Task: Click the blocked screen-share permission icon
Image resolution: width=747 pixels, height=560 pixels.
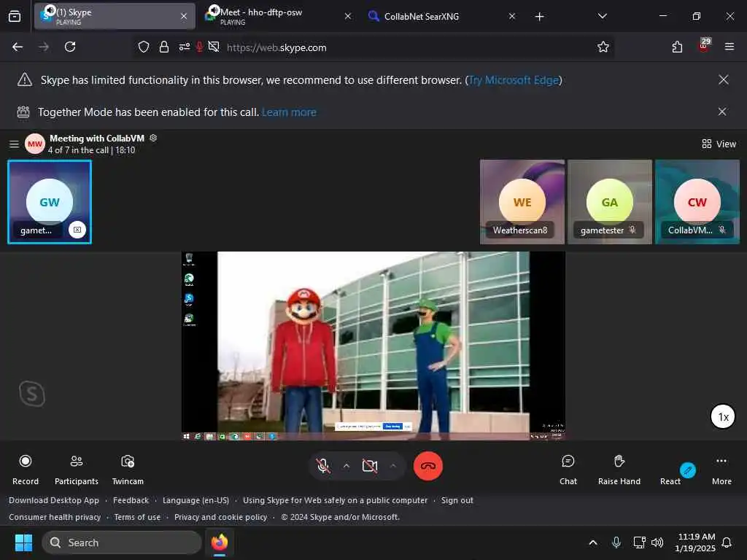Action: [214, 47]
